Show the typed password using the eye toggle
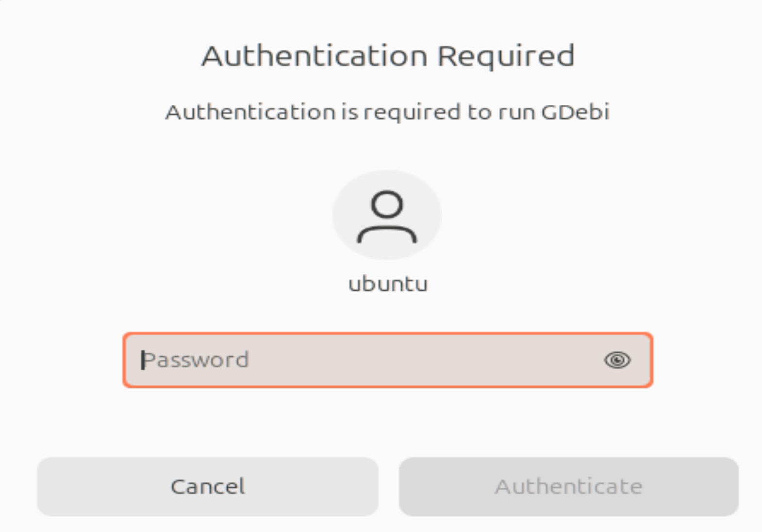 [x=617, y=360]
